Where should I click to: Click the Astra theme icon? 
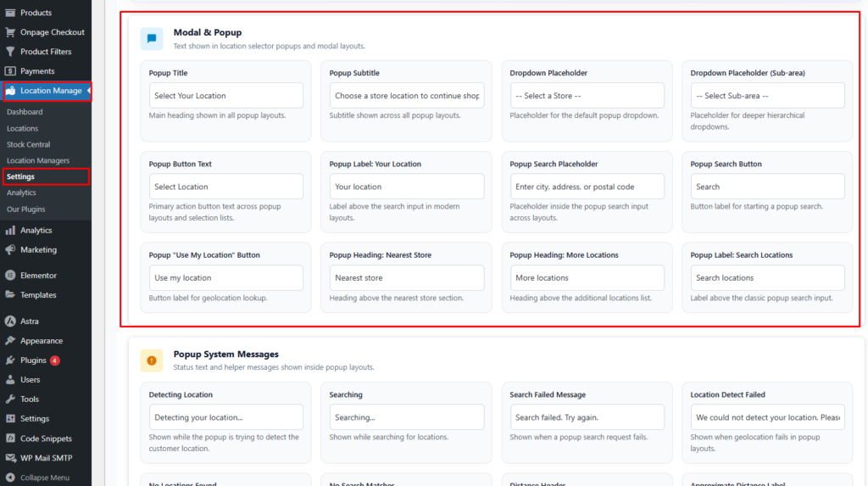[10, 321]
